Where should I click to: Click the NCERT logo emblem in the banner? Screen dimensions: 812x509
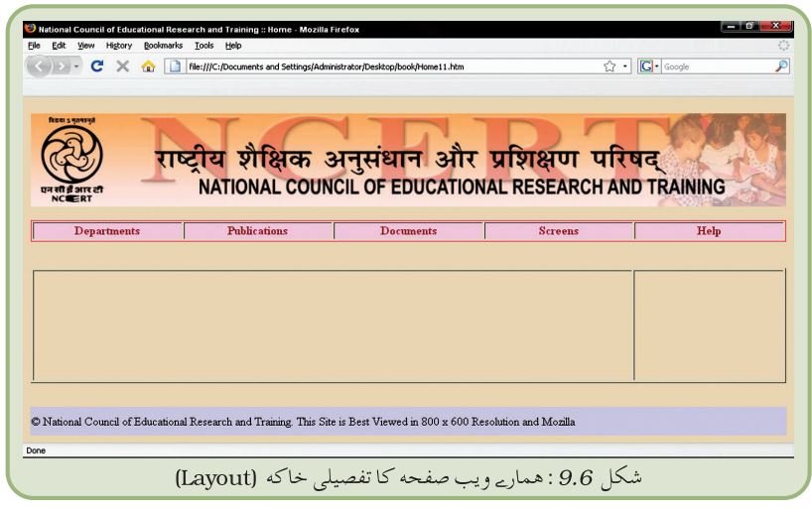tap(72, 160)
